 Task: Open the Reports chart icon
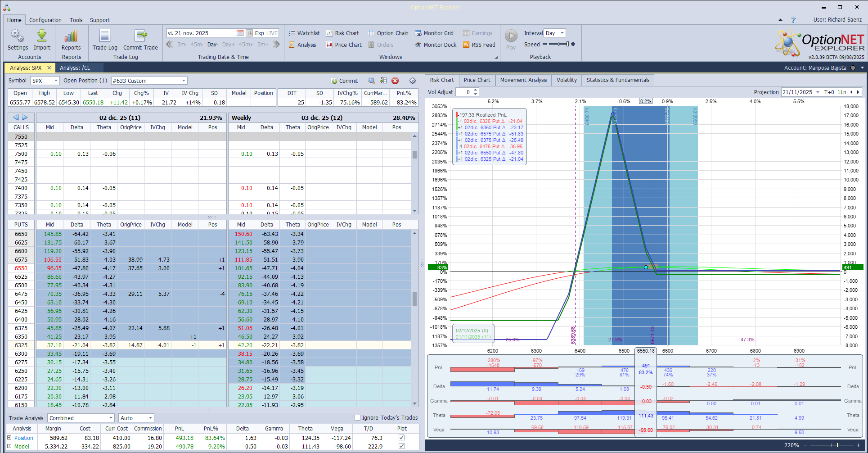coord(71,36)
